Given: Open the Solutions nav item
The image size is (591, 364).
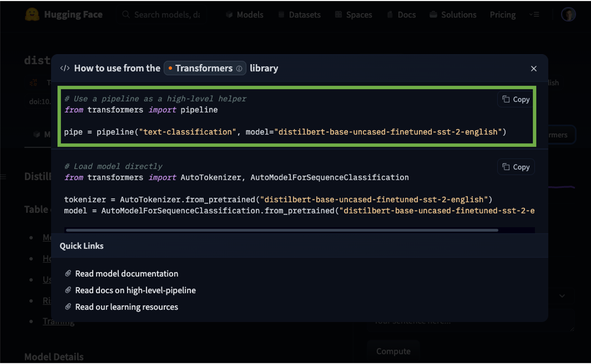Looking at the screenshot, I should click(x=453, y=15).
